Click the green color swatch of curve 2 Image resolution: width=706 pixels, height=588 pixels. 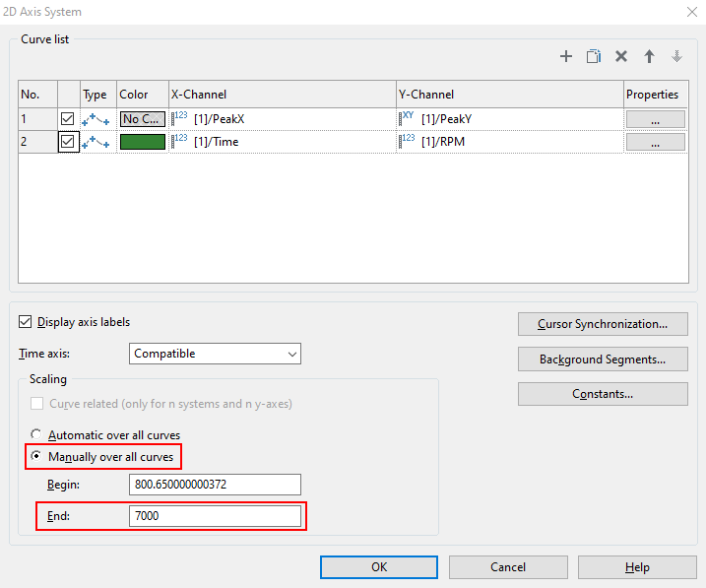coord(143,142)
